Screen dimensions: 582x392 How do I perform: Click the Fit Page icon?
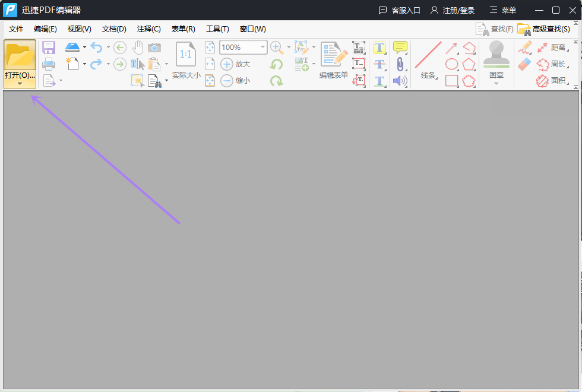(210, 48)
